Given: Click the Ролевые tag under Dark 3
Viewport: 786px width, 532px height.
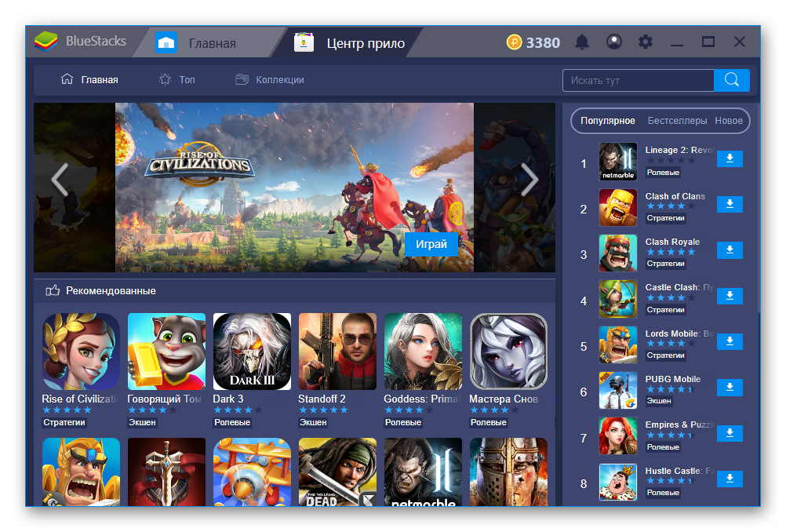Looking at the screenshot, I should pyautogui.click(x=232, y=422).
